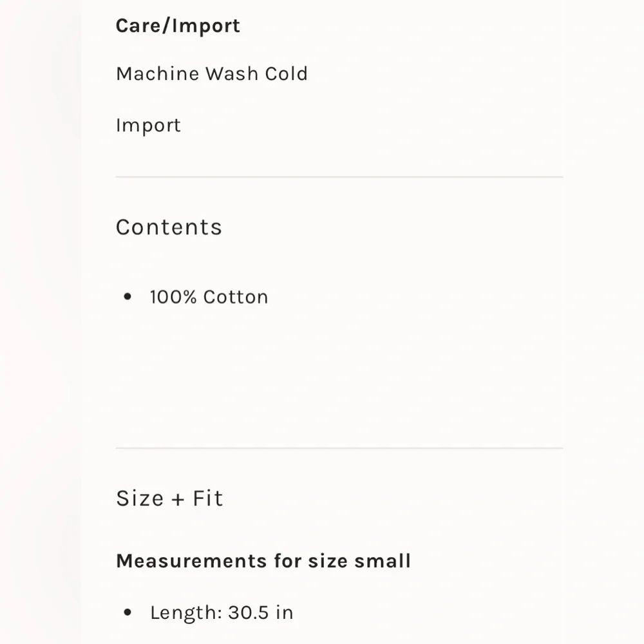Click the "100% Cotton" list item

209,297
